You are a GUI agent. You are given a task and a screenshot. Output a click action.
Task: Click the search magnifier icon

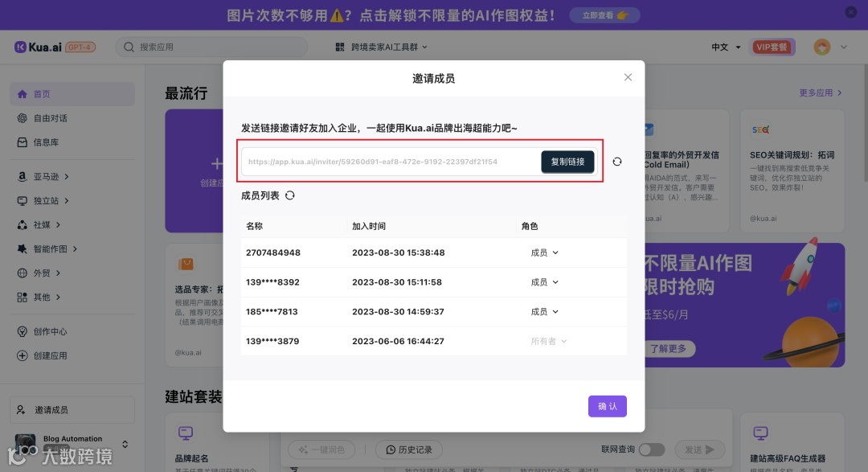pyautogui.click(x=129, y=47)
